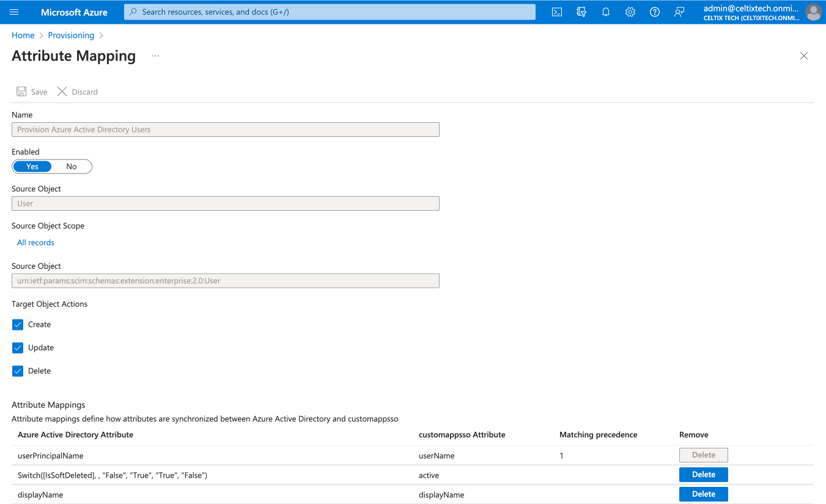
Task: Open the Feedback icon in the top bar
Action: click(679, 12)
